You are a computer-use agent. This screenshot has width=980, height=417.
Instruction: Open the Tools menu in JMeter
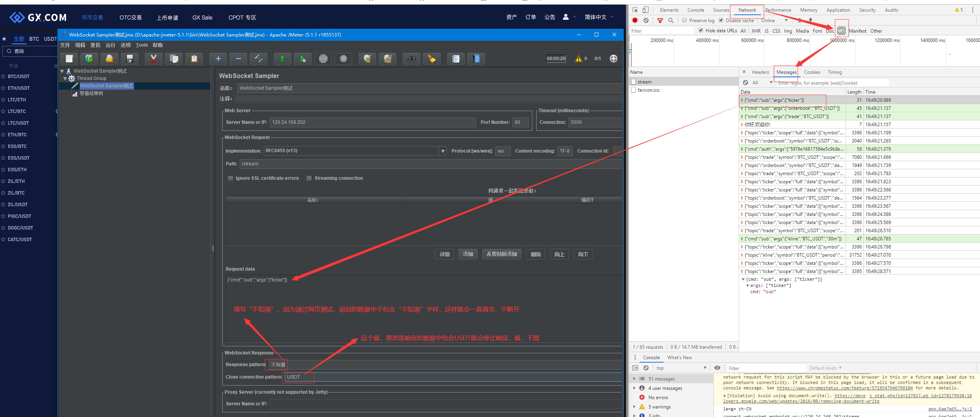pyautogui.click(x=142, y=45)
